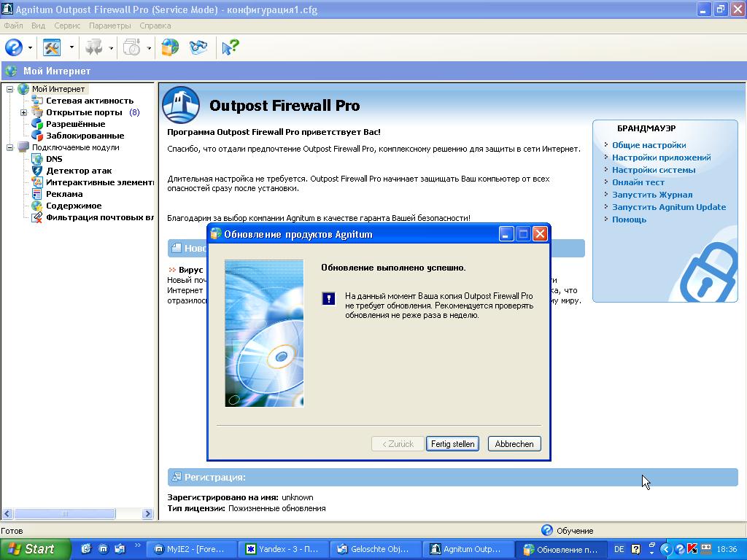747x560 pixels.
Task: Click the handshake toolbar icon
Action: click(x=198, y=47)
